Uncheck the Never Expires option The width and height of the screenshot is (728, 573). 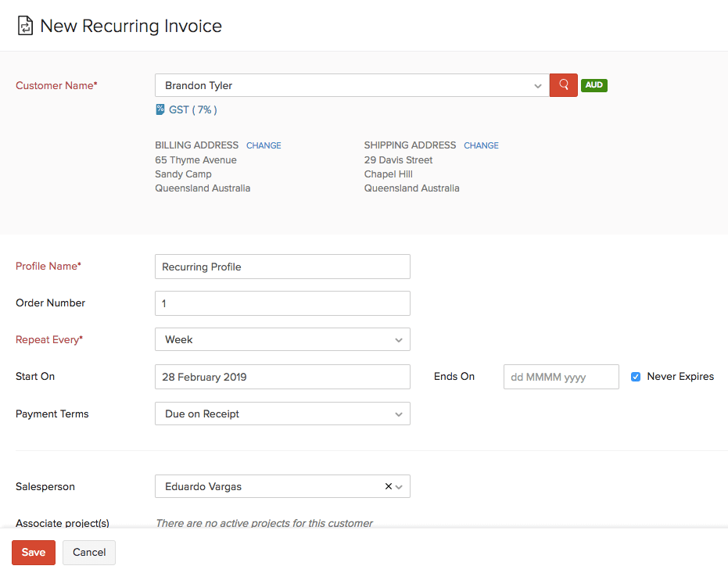[636, 376]
